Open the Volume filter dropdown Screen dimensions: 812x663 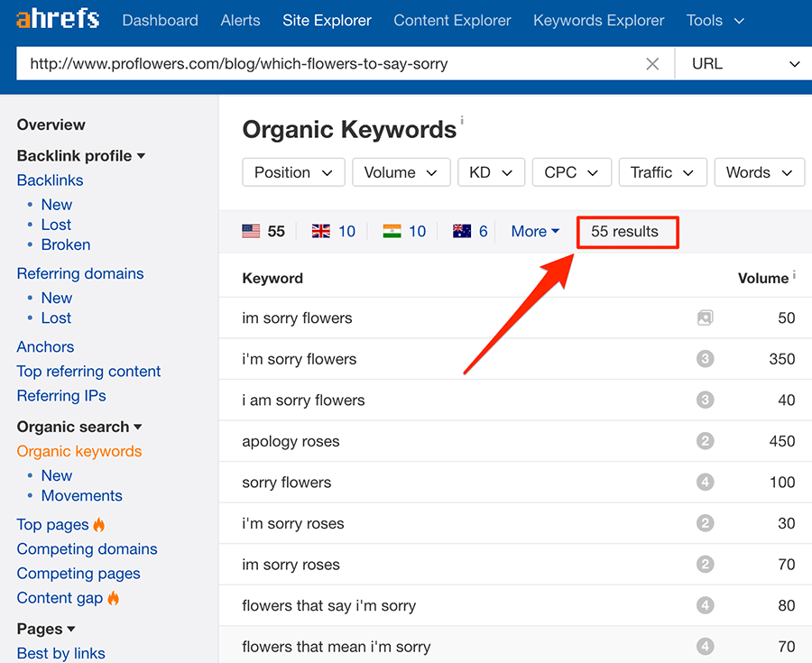click(x=401, y=172)
